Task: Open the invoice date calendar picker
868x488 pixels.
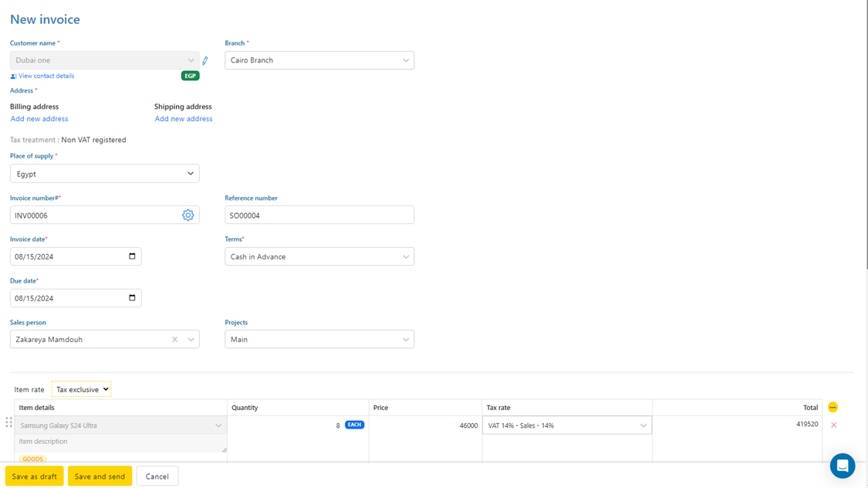Action: pyautogui.click(x=132, y=256)
